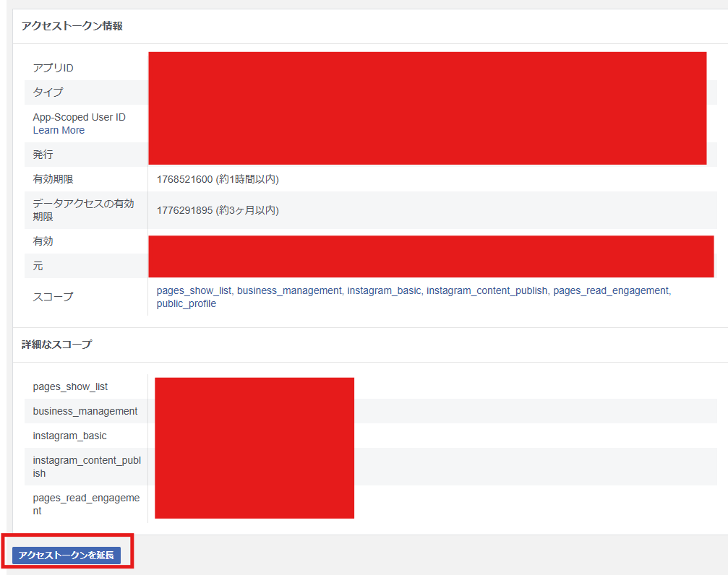Viewport: 728px width, 575px height.
Task: Select the expiry value 1768521600 (約1時間以内)
Action: 218,179
